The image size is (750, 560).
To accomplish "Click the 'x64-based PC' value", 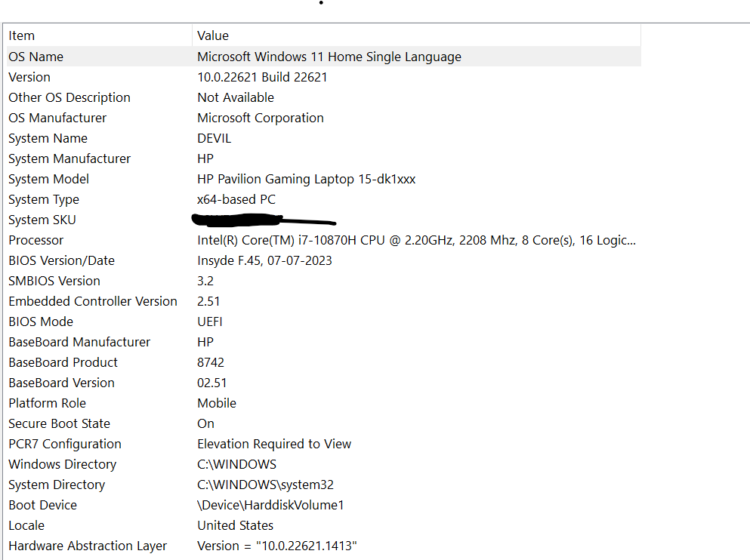I will 236,199.
